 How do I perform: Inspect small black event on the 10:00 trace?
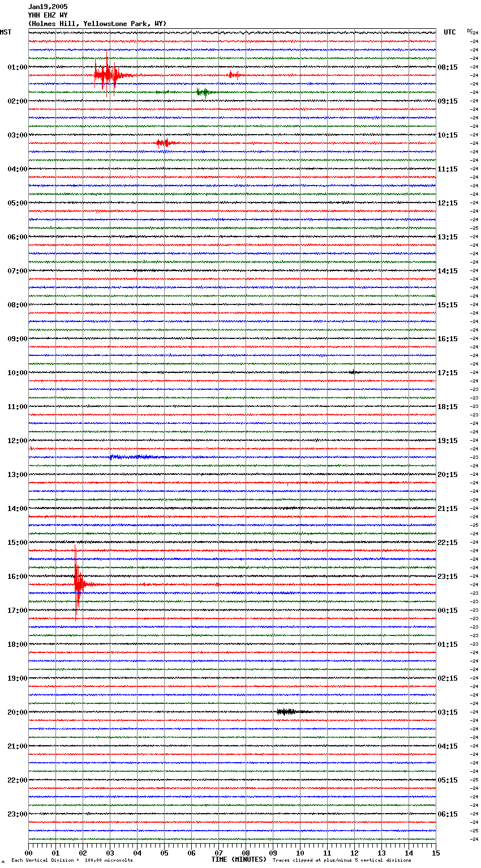(353, 372)
